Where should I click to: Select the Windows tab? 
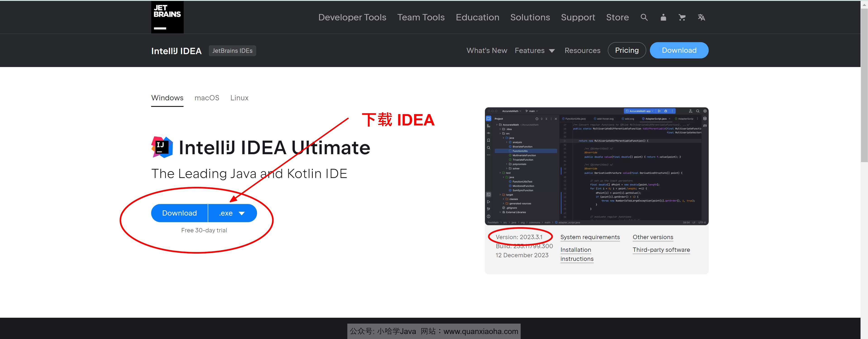[167, 98]
